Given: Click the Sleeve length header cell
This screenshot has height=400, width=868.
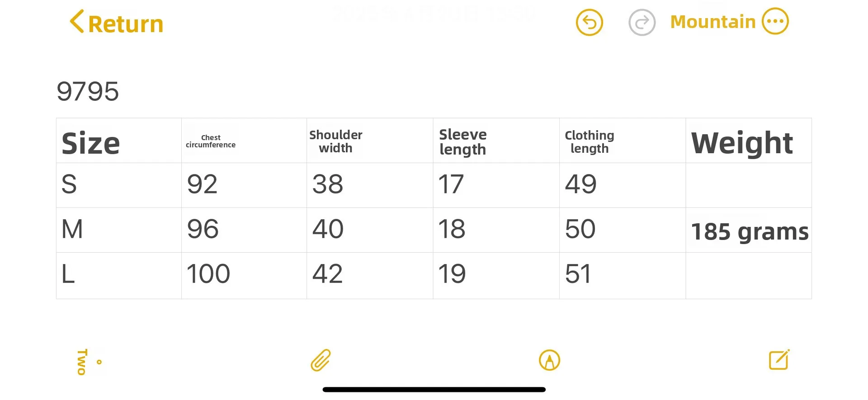Looking at the screenshot, I should click(496, 141).
